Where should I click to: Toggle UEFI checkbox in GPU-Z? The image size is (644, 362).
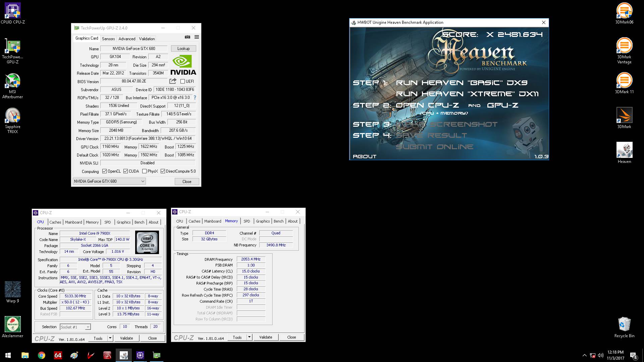click(182, 81)
